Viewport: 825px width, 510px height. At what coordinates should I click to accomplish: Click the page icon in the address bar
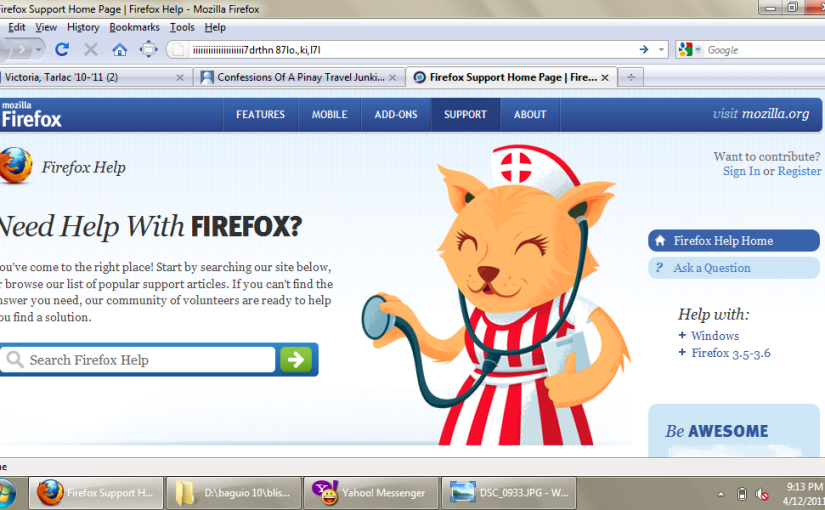point(178,50)
